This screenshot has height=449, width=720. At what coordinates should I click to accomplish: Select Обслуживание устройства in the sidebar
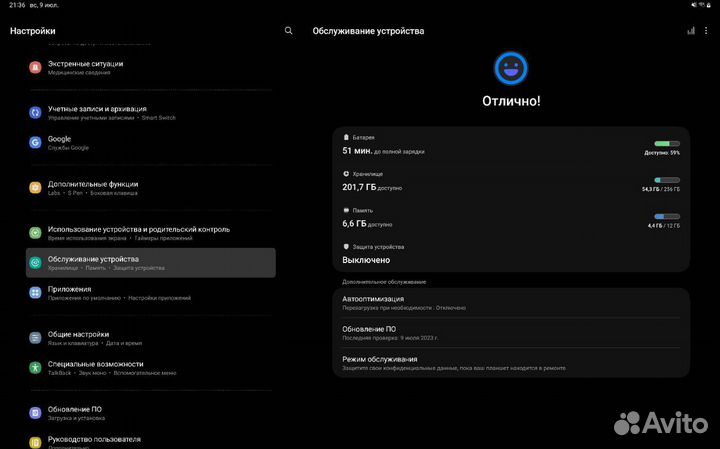pyautogui.click(x=150, y=263)
